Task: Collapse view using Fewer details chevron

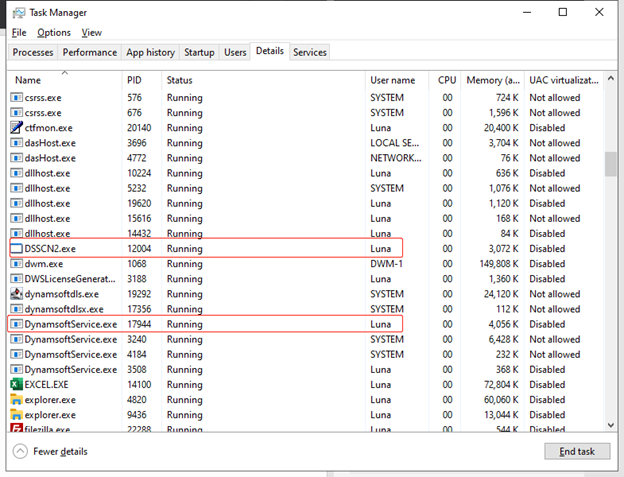Action: 19,451
